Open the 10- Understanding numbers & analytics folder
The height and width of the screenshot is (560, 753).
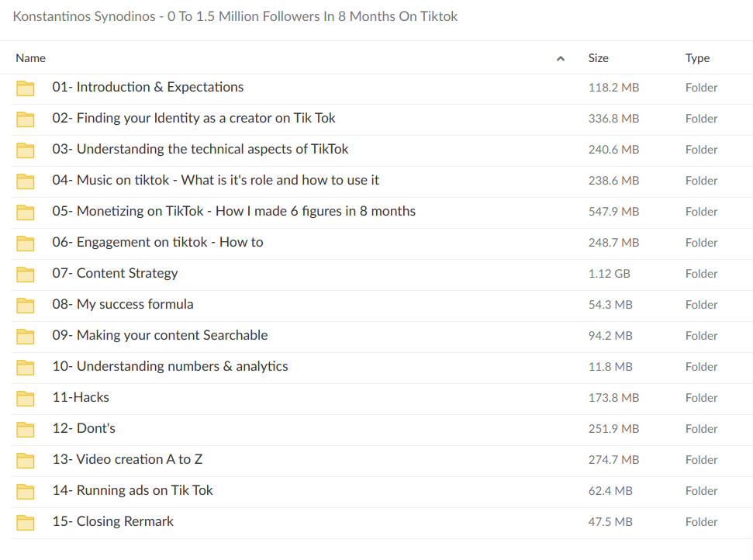click(x=171, y=366)
